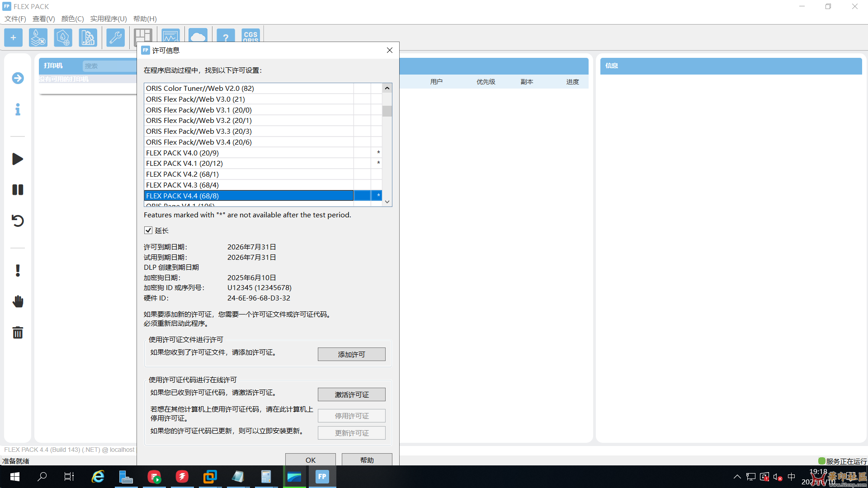
Task: Click license list scrollbar down arrow
Action: point(387,202)
